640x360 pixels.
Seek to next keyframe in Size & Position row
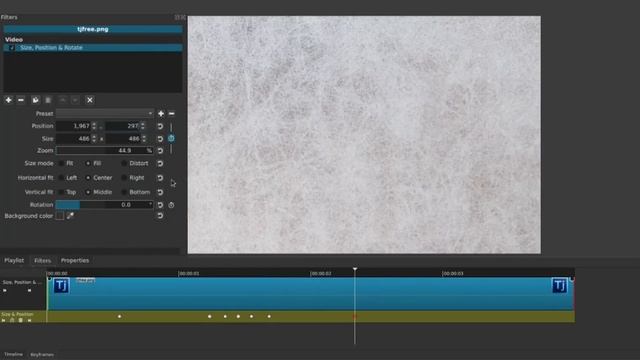(29, 320)
